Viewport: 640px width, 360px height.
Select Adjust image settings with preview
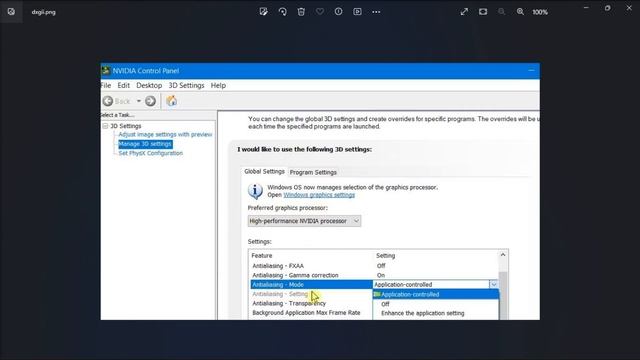[165, 134]
